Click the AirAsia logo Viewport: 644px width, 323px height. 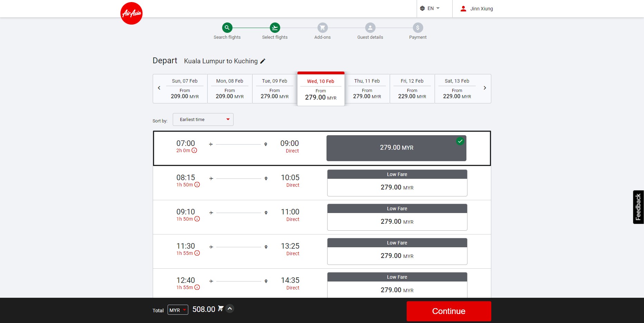click(x=131, y=13)
